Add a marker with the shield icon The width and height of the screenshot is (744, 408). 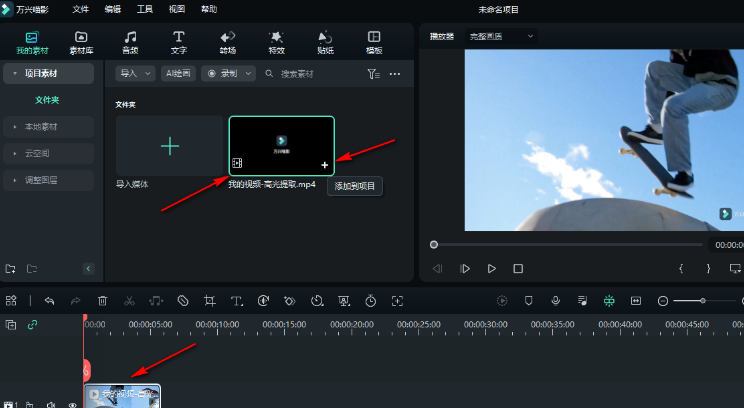529,301
